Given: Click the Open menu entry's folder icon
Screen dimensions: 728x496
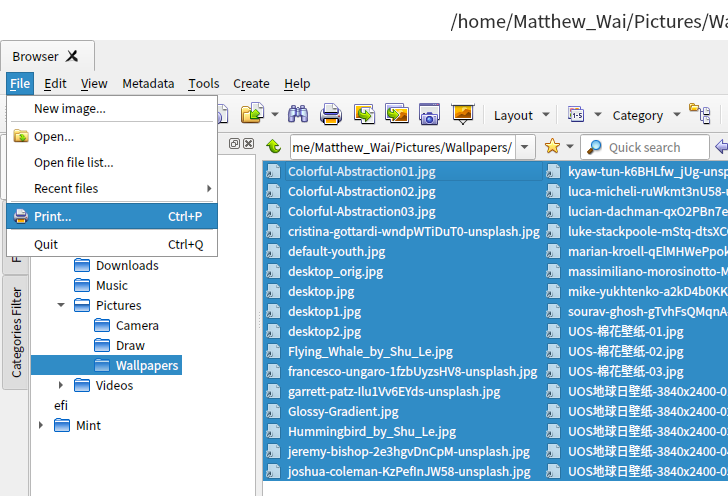Looking at the screenshot, I should [21, 136].
